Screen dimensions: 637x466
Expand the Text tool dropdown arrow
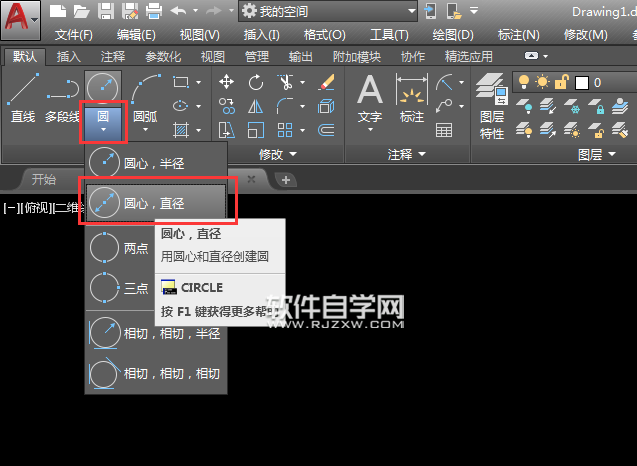(x=370, y=130)
